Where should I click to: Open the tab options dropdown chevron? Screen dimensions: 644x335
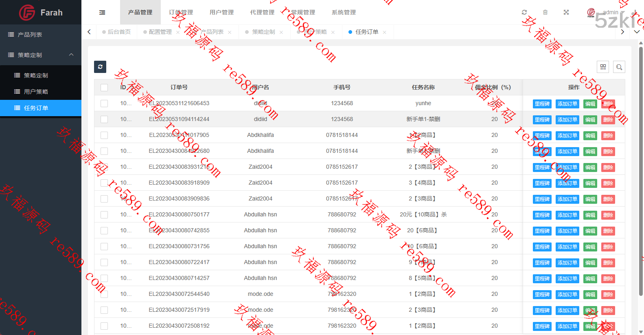tap(636, 32)
